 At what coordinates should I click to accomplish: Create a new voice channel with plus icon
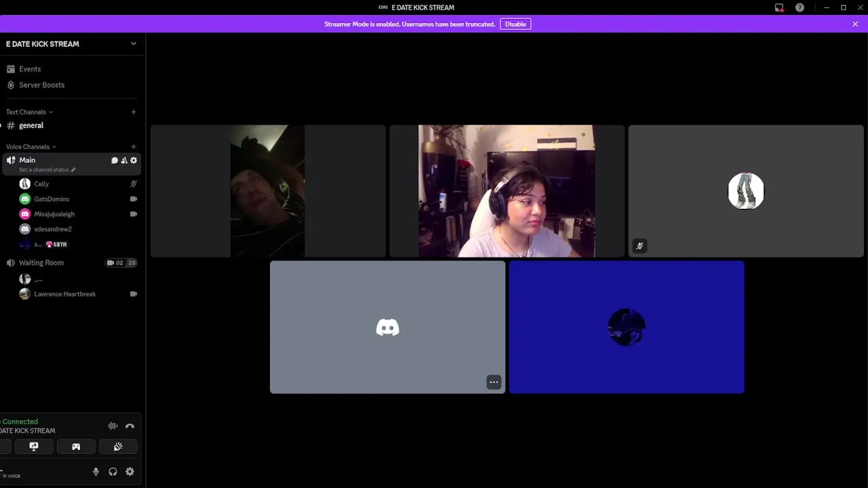point(134,146)
